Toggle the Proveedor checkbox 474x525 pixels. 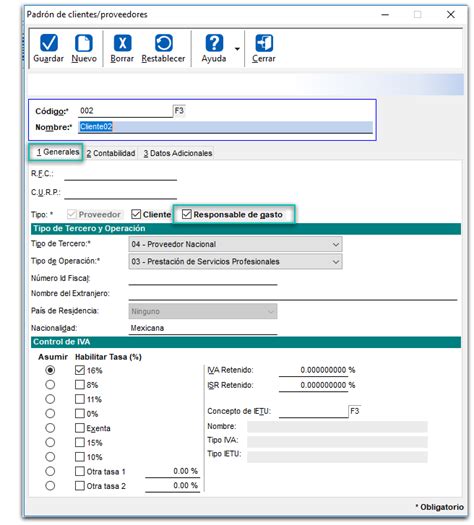72,214
